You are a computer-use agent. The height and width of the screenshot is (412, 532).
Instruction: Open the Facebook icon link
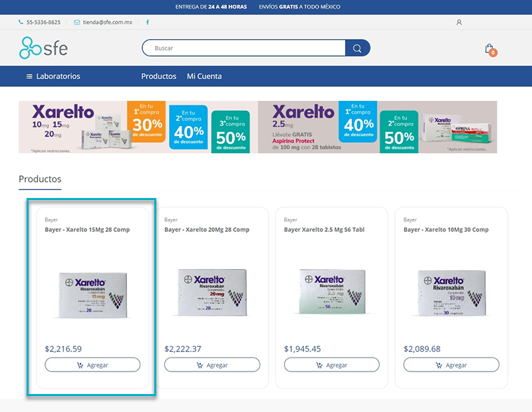[148, 23]
